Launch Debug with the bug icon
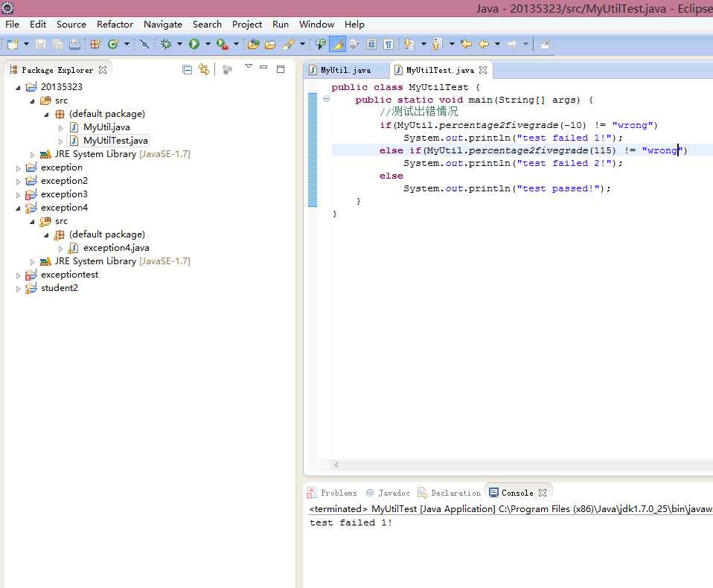 pos(166,44)
